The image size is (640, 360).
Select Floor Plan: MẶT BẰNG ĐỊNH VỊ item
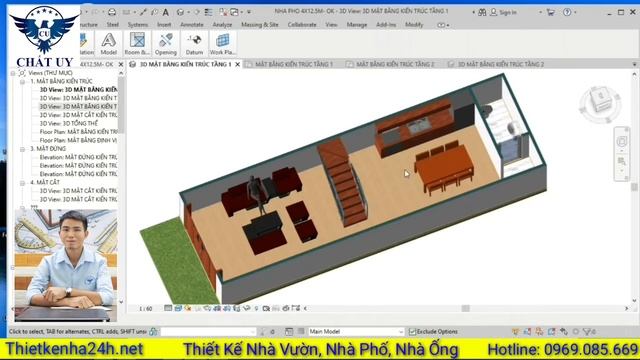[x=78, y=140]
